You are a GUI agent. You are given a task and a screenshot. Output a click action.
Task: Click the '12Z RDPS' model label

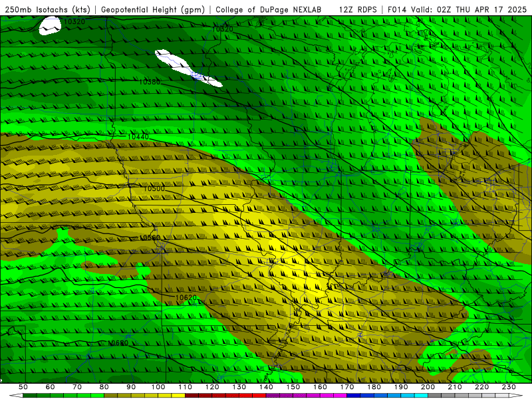click(358, 10)
